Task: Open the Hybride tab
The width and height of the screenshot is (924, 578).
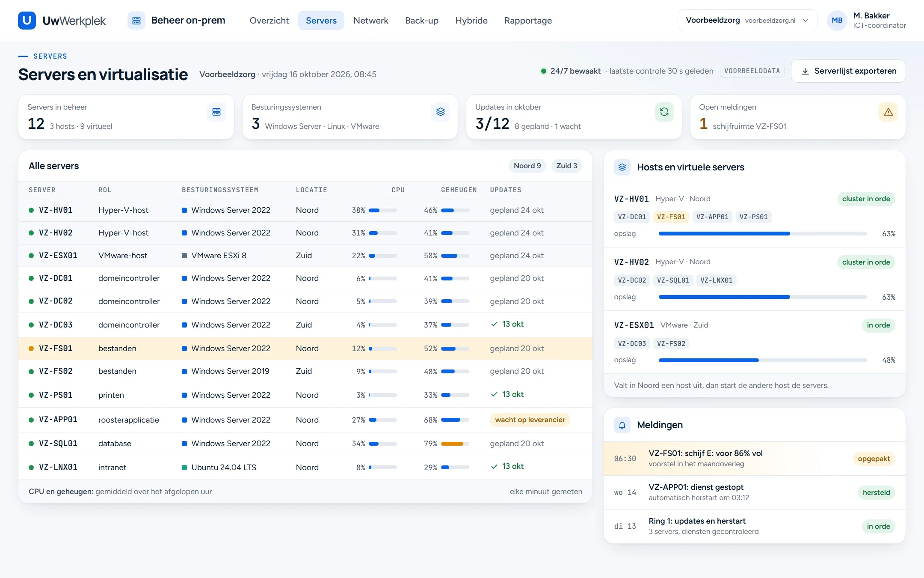Action: click(x=471, y=20)
